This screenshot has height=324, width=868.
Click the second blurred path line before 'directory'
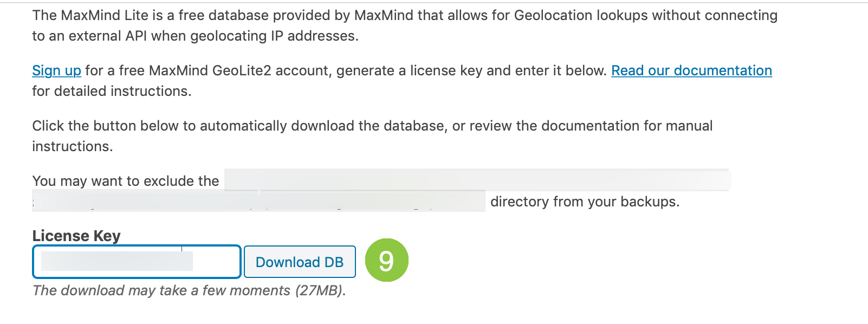pos(259,201)
